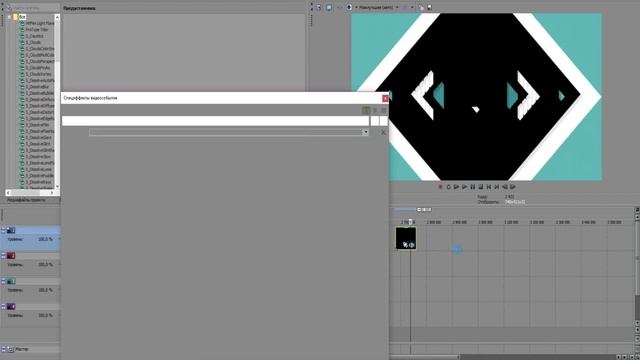Open event pan/crop icon on timeline clip

click(x=405, y=244)
